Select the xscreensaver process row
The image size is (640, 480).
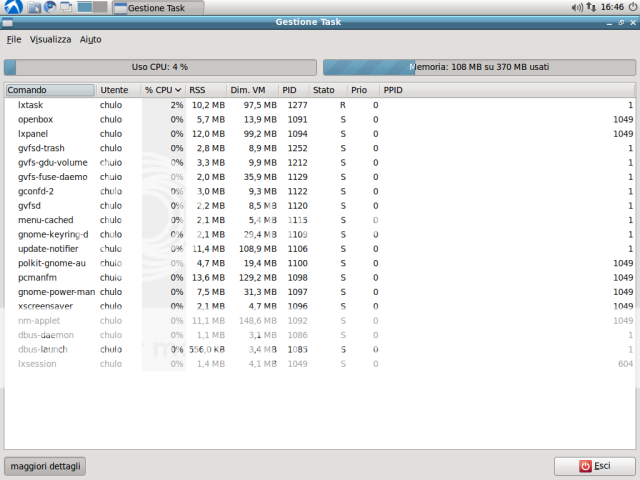click(x=320, y=306)
